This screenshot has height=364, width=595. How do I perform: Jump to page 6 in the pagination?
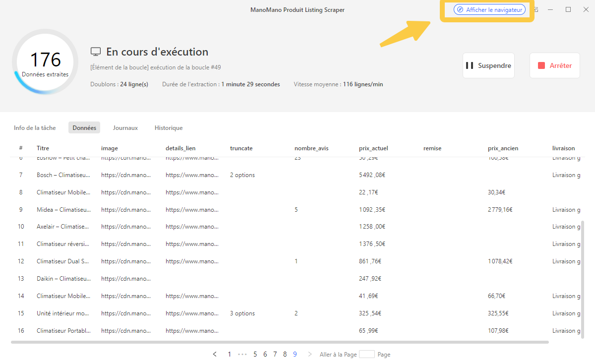click(x=265, y=354)
